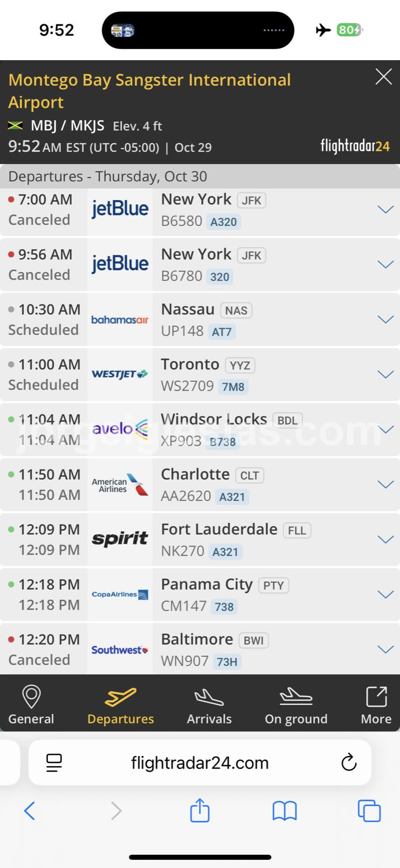Go back in Safari
Screen dimensions: 400x868
[30, 811]
